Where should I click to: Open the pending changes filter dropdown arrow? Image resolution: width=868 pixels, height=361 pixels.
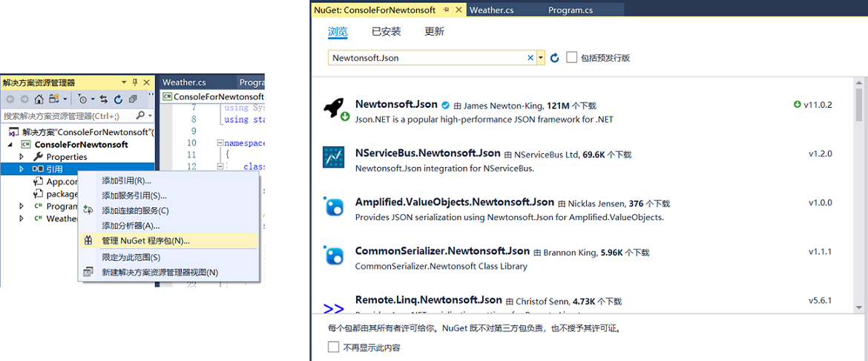tap(93, 100)
